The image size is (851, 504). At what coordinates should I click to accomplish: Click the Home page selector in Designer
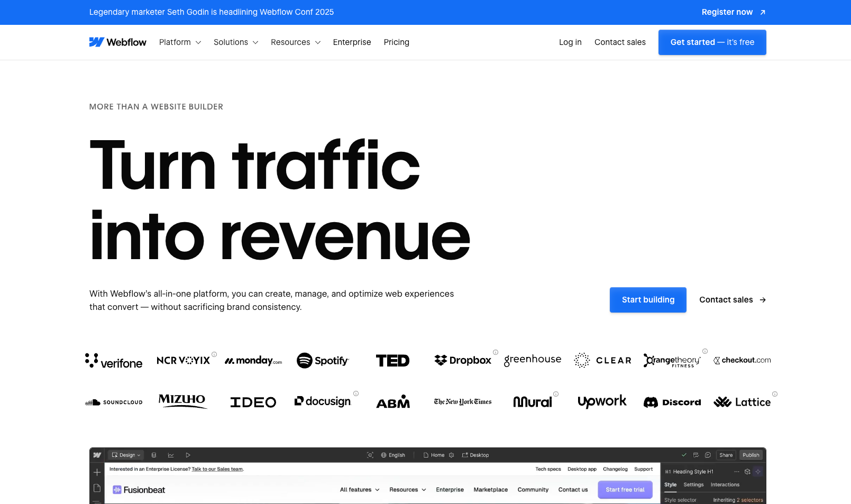point(434,455)
